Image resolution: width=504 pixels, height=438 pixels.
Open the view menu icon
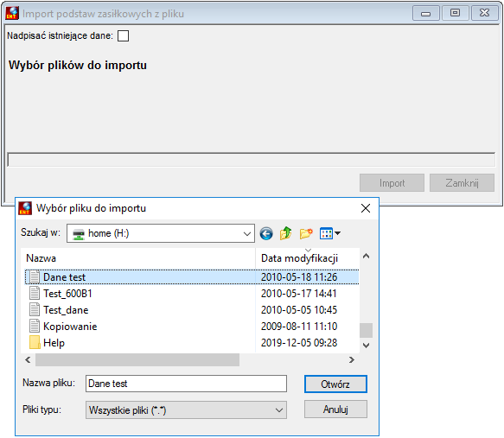pyautogui.click(x=330, y=233)
